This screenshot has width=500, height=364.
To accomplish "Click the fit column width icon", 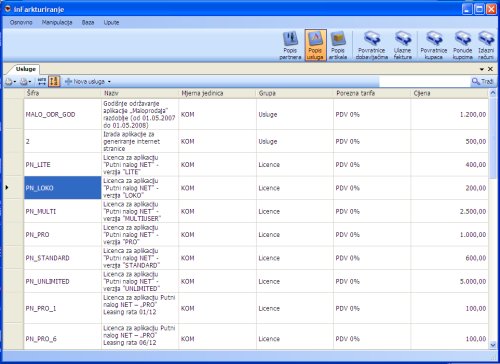I will (x=42, y=81).
